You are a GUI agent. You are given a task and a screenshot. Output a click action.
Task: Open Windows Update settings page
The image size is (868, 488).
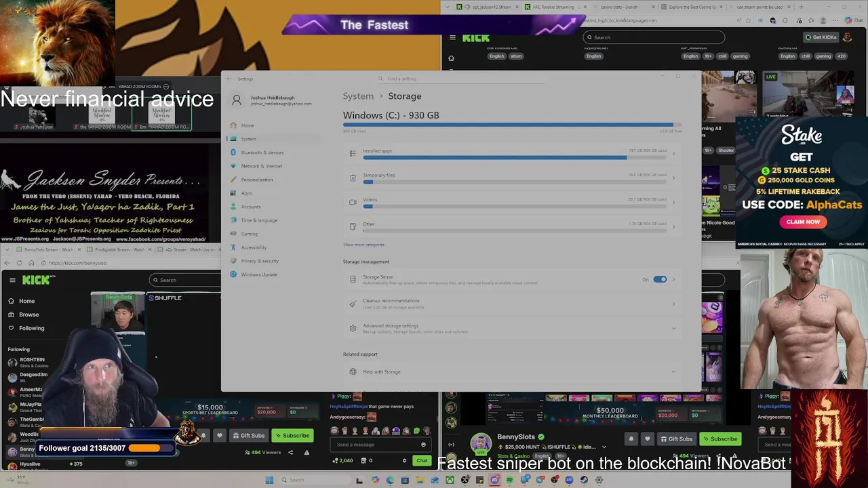[258, 274]
